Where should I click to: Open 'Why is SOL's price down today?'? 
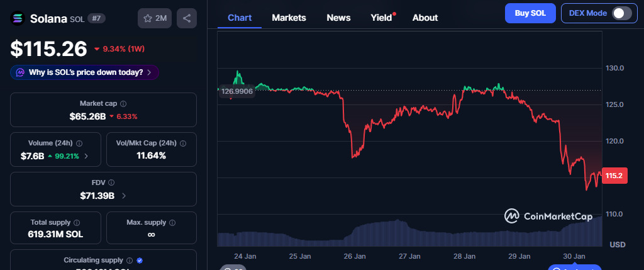[84, 72]
